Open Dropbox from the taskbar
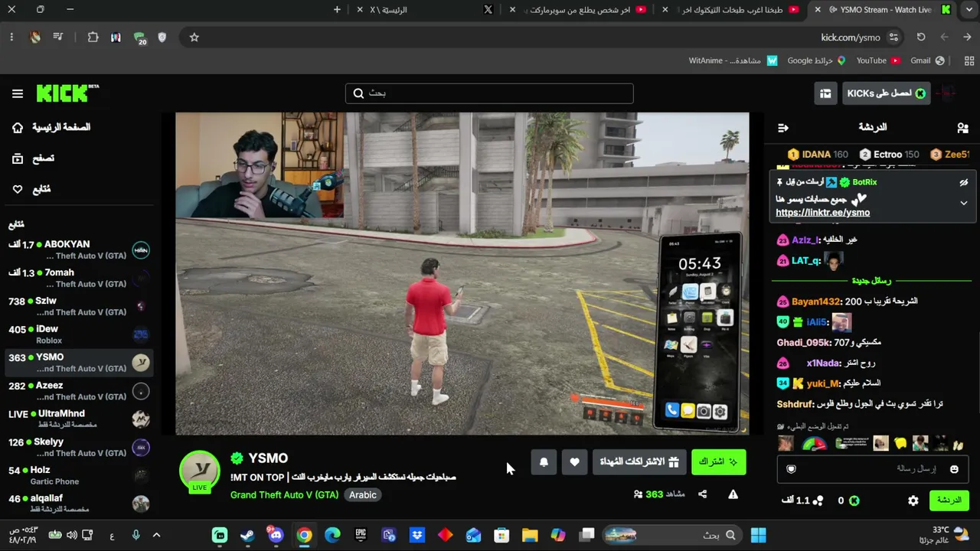 tap(417, 536)
